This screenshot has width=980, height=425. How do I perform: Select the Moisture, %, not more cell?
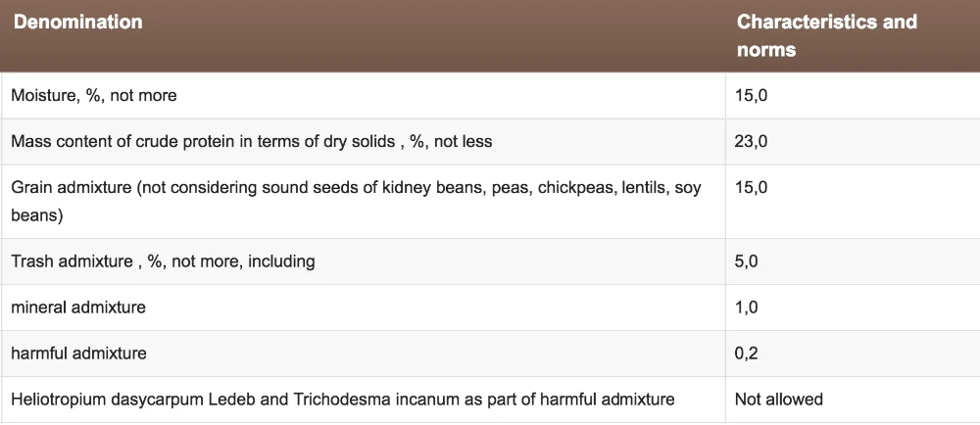[94, 96]
